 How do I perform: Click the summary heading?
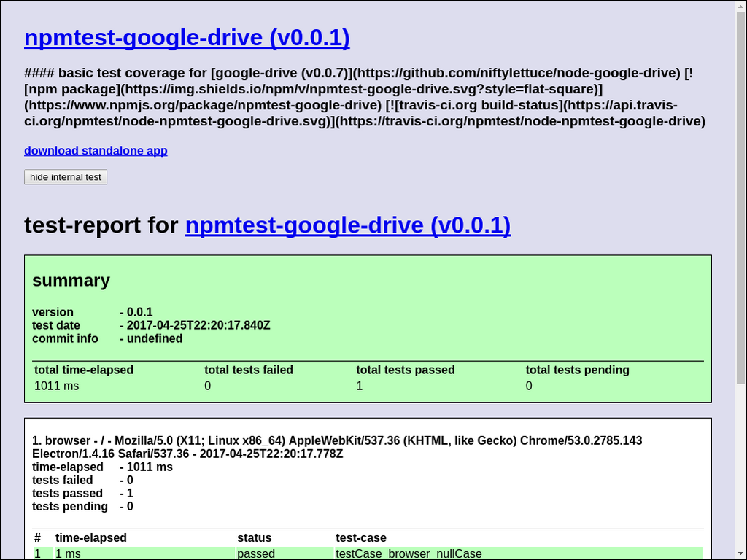(x=71, y=281)
